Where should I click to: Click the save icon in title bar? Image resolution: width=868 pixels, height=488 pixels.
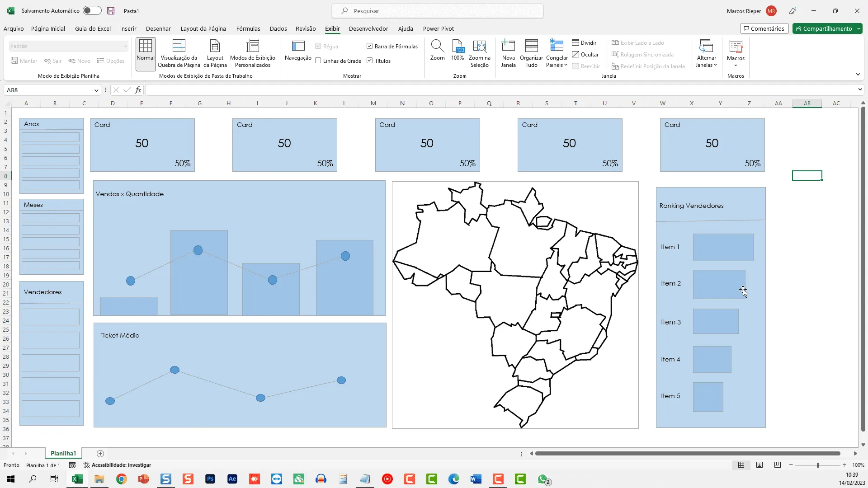tap(111, 11)
